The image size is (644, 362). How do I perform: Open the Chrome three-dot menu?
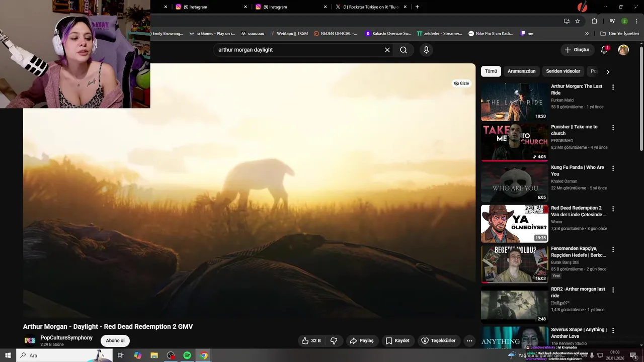click(x=636, y=21)
